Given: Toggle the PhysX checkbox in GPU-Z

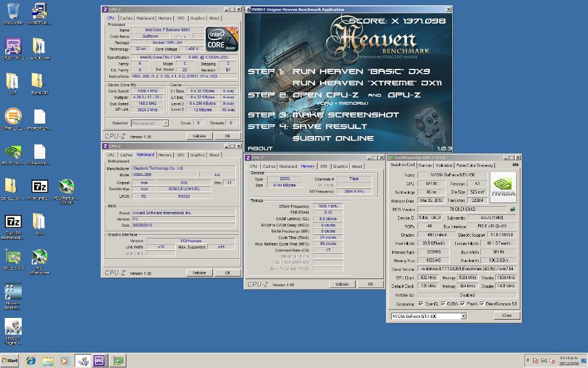Looking at the screenshot, I should coord(463,303).
